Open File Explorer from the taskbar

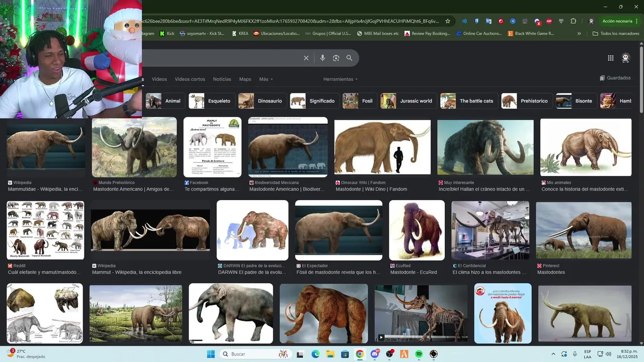click(x=330, y=354)
